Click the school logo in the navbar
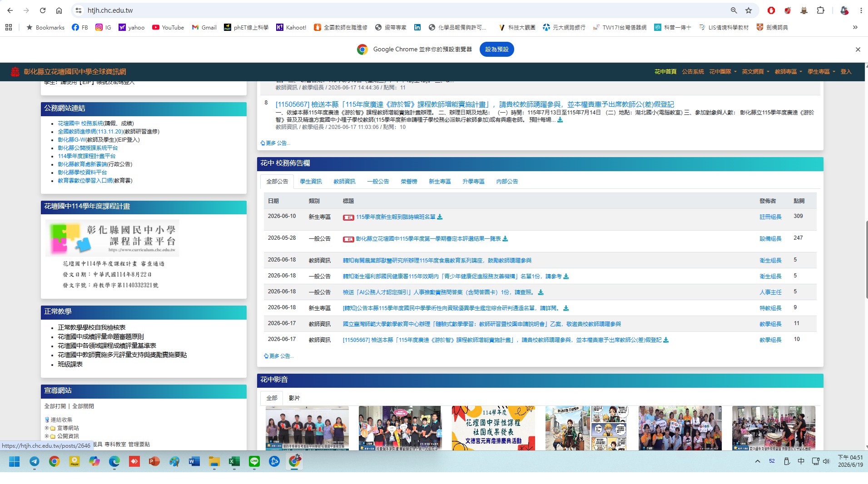Viewport: 868px width, 484px height. coord(15,72)
